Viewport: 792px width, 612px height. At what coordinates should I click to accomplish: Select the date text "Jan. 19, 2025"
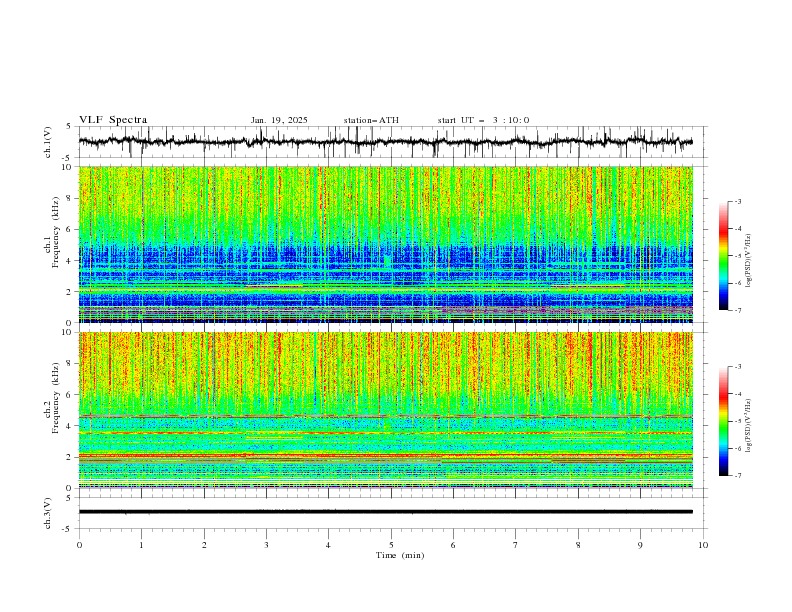[279, 120]
